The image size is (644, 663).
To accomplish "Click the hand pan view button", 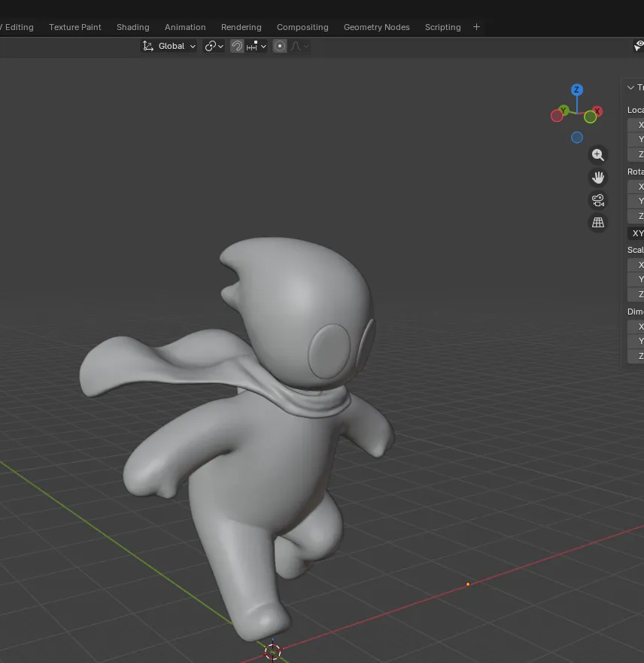I will pos(598,178).
